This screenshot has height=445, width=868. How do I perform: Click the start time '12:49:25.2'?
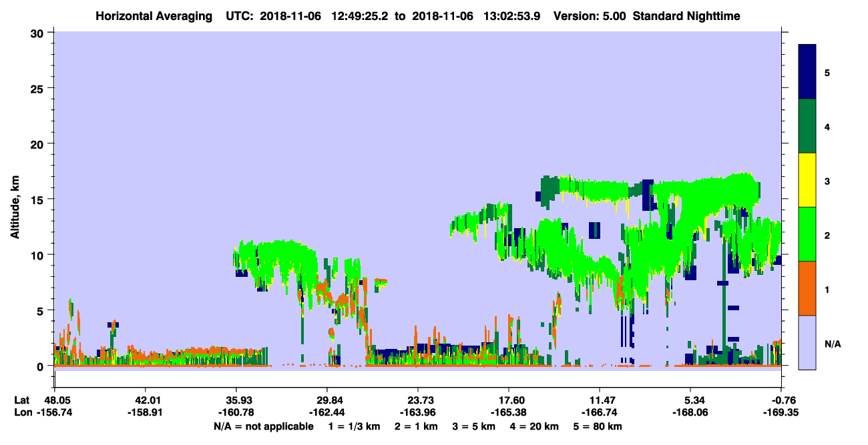[361, 16]
